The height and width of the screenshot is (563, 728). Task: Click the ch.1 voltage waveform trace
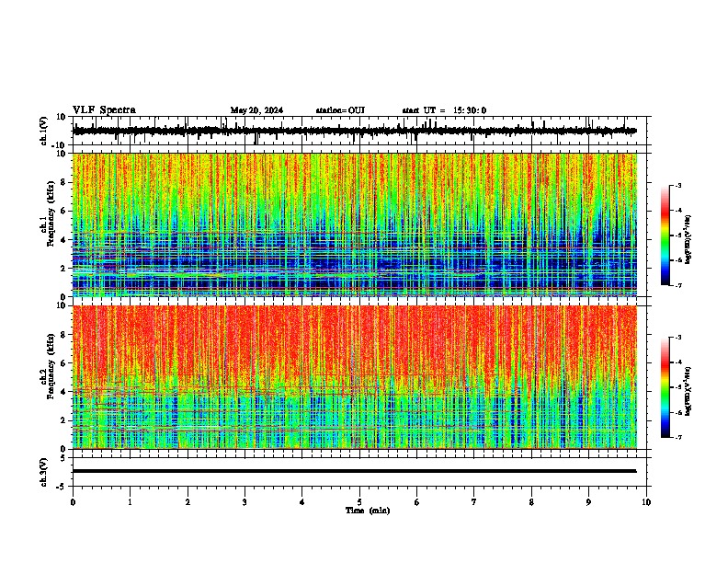(x=355, y=131)
